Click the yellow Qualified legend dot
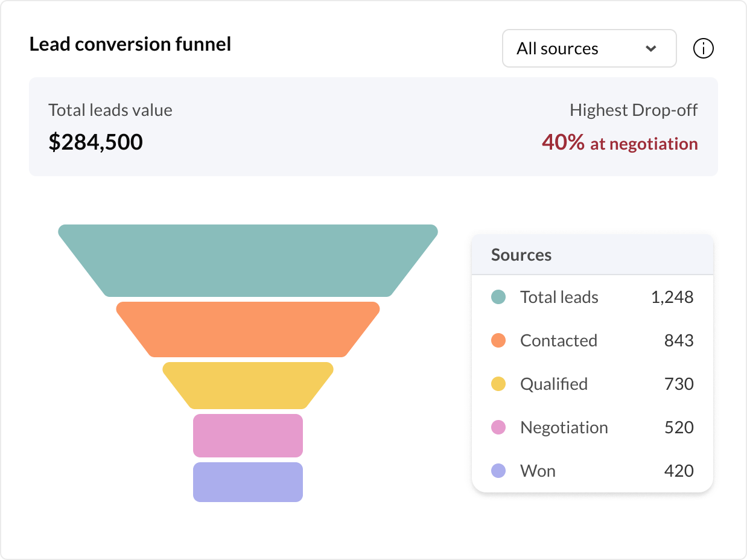 (498, 384)
